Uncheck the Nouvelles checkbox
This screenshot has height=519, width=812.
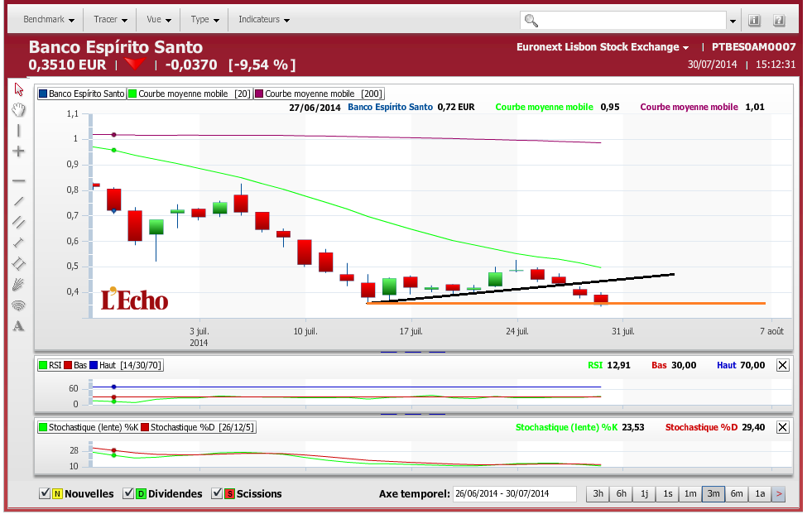pos(45,494)
